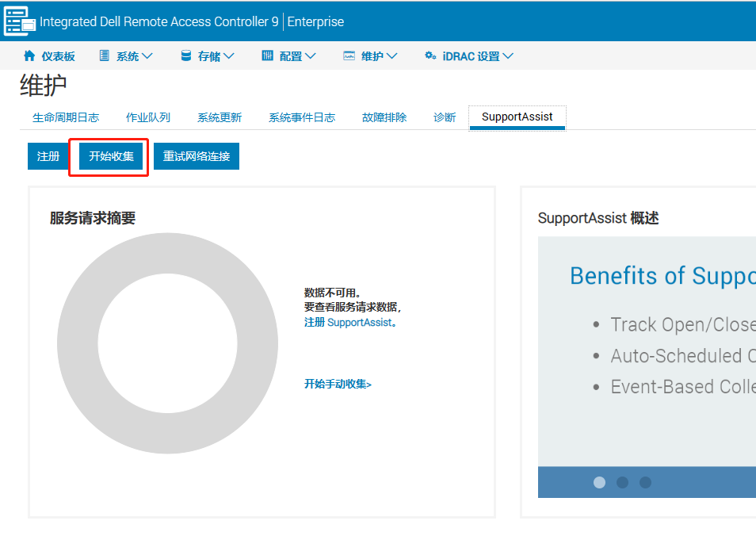Click the 开始手动收集 link

tap(338, 384)
